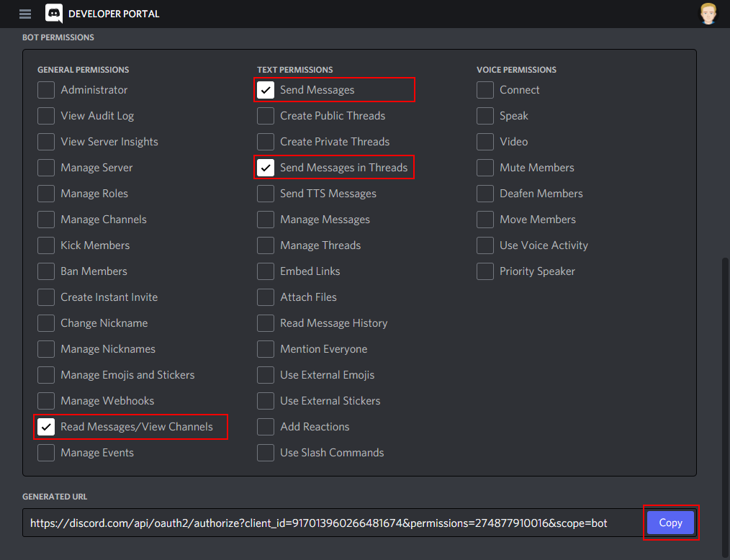Click the page vertical scrollbar
The image size is (730, 560).
(725, 407)
